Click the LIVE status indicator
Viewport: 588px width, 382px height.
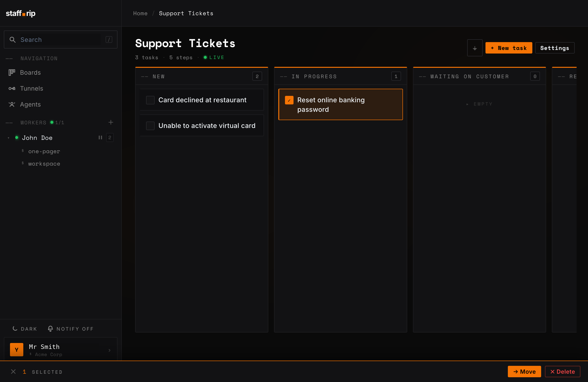[x=214, y=57]
